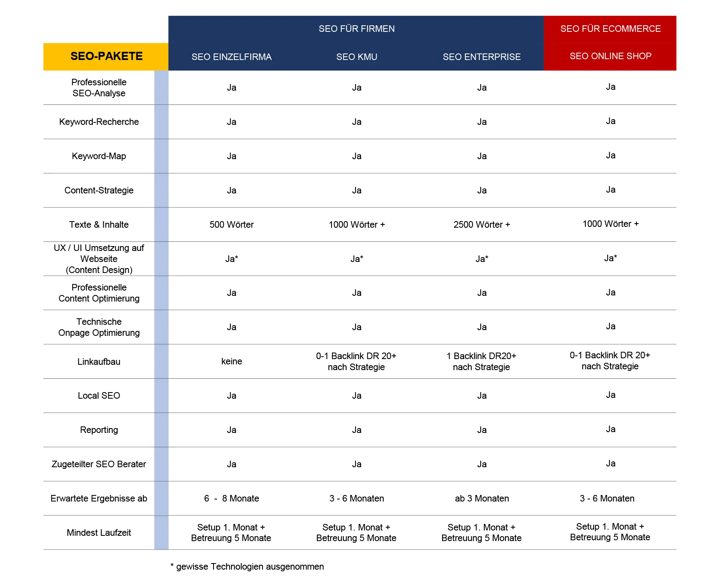719x588 pixels.
Task: Click the SEO EINZELFIRMA column header
Action: 232,57
